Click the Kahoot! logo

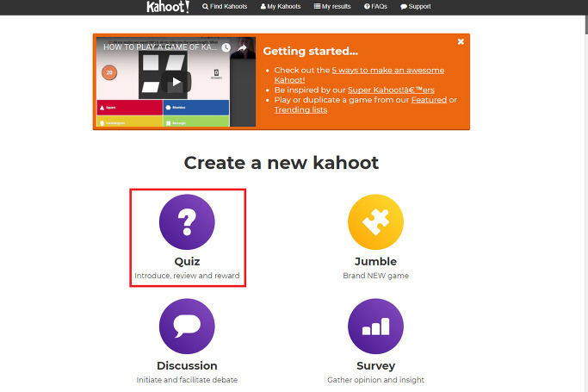(168, 7)
